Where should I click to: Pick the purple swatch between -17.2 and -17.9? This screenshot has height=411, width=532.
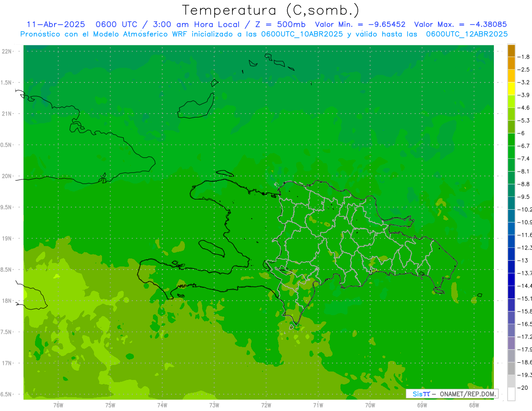[x=511, y=343]
